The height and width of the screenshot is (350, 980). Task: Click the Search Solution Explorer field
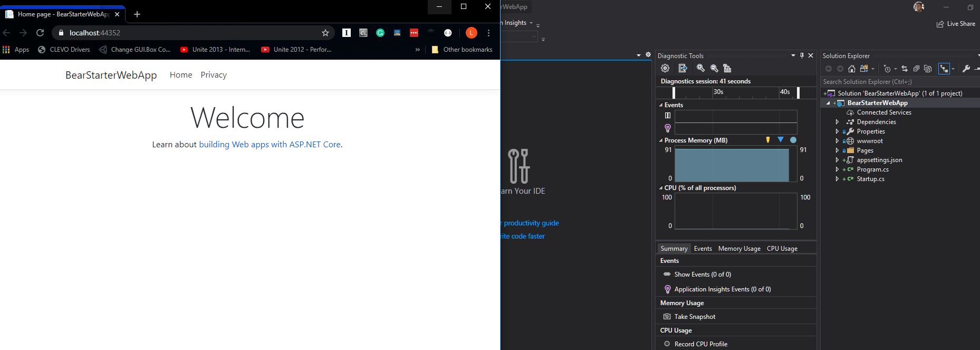[897, 82]
